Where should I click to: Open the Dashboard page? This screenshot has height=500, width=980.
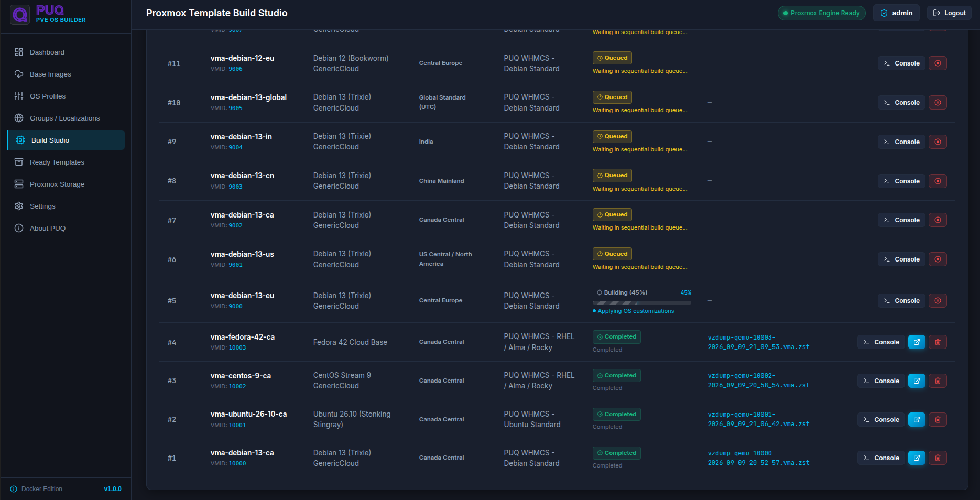pos(66,52)
